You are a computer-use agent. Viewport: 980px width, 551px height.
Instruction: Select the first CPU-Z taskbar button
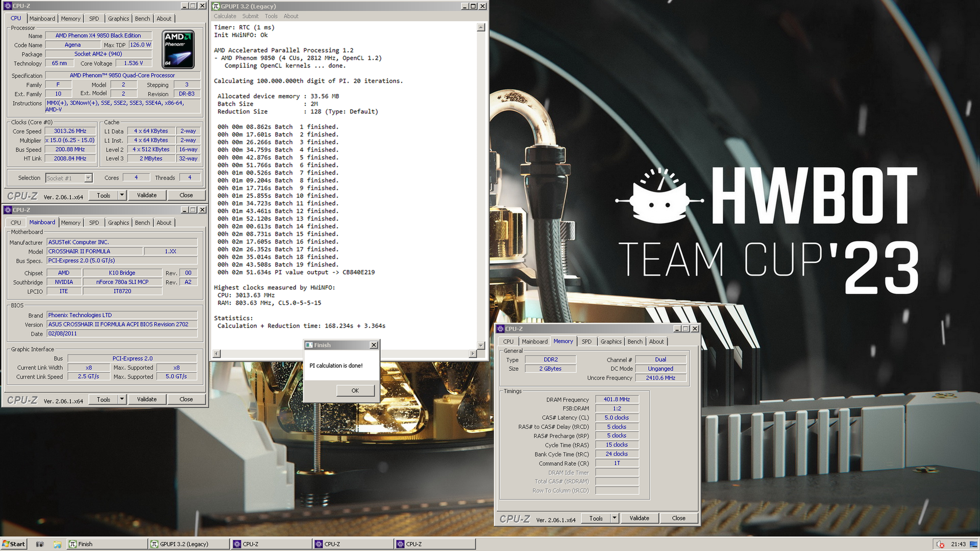click(271, 544)
